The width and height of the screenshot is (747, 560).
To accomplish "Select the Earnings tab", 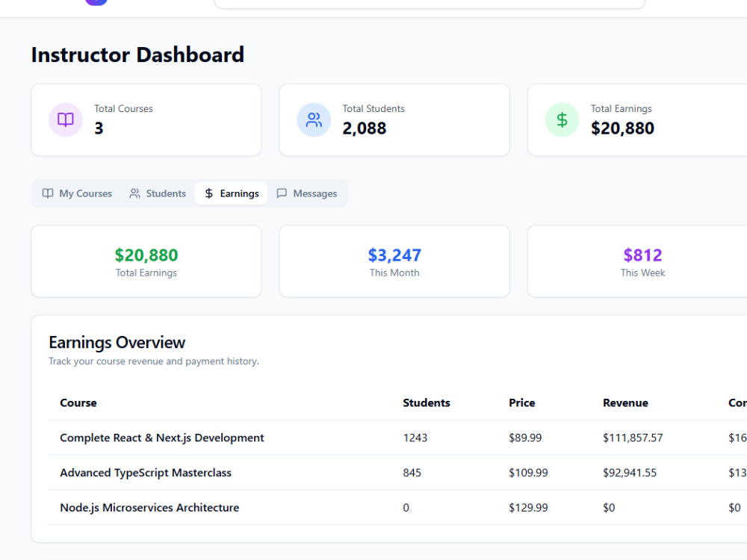I will coord(232,193).
